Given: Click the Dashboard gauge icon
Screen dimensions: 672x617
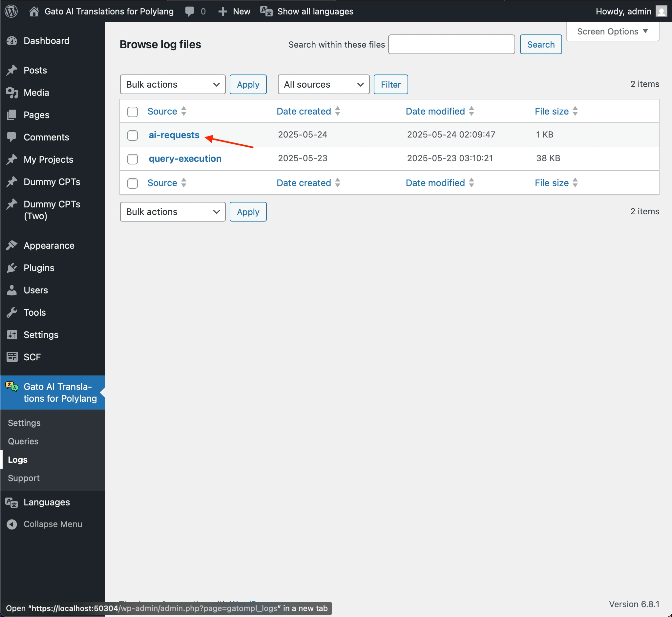Looking at the screenshot, I should coord(12,41).
